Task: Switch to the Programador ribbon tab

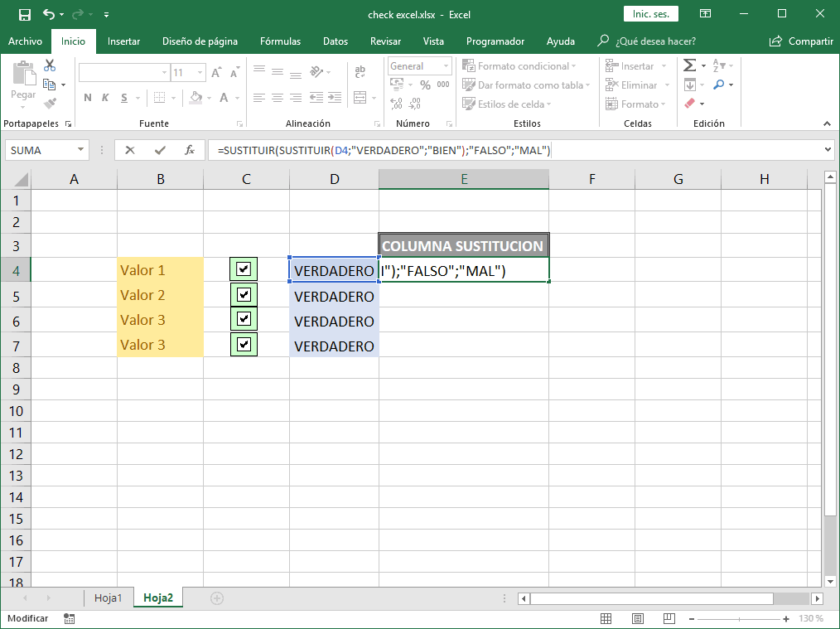Action: coord(495,41)
